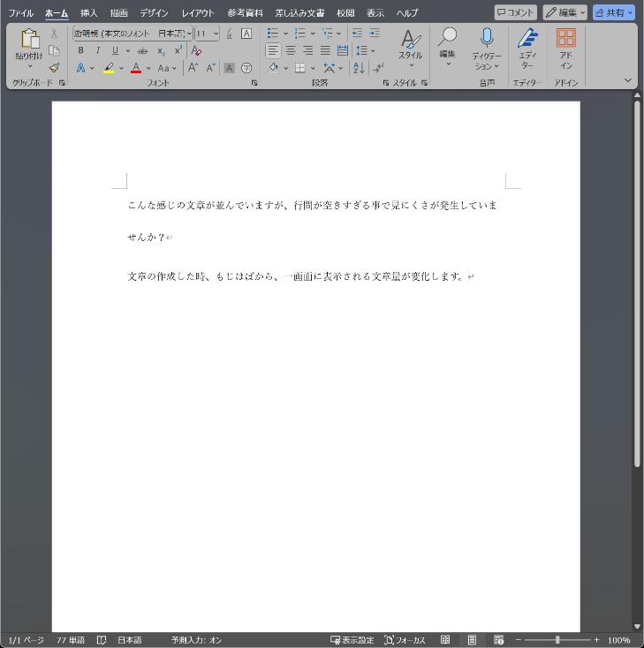Image resolution: width=644 pixels, height=648 pixels.
Task: Open the Editor pane
Action: coord(527,49)
